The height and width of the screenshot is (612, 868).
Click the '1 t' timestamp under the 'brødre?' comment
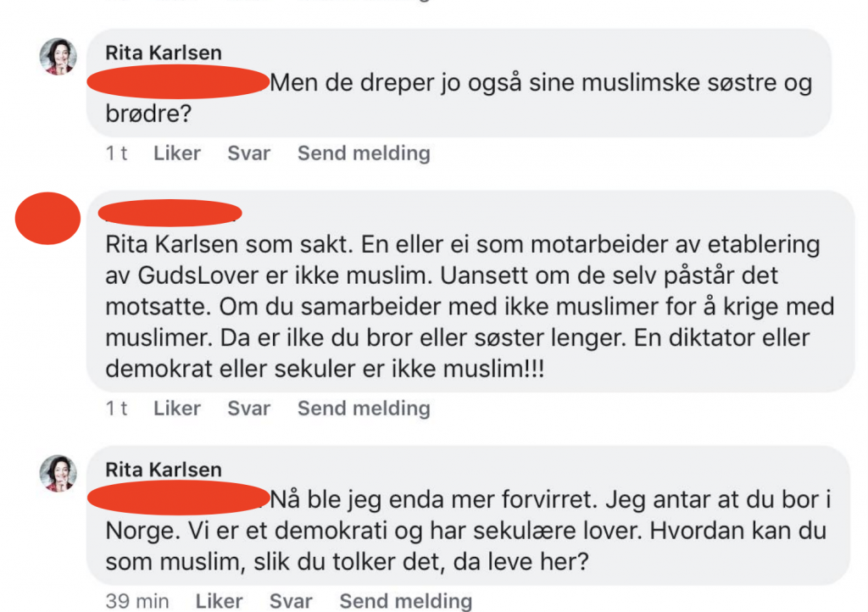(x=117, y=153)
